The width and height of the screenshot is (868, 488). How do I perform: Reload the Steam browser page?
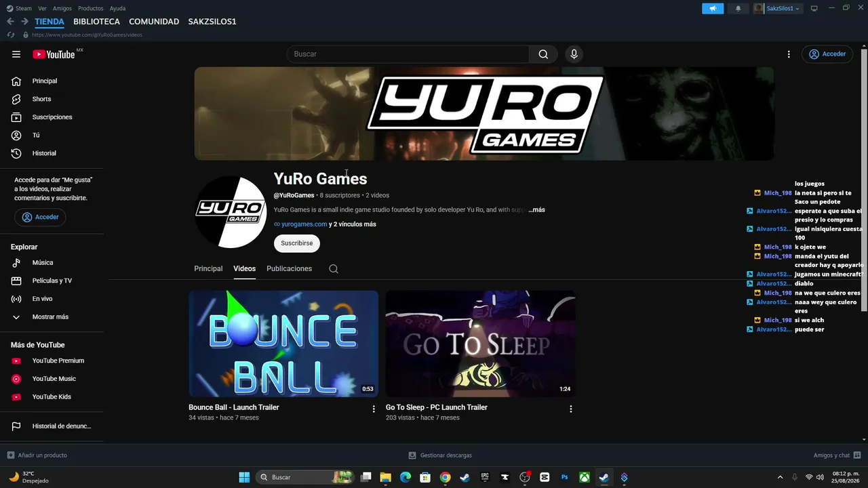pos(11,35)
